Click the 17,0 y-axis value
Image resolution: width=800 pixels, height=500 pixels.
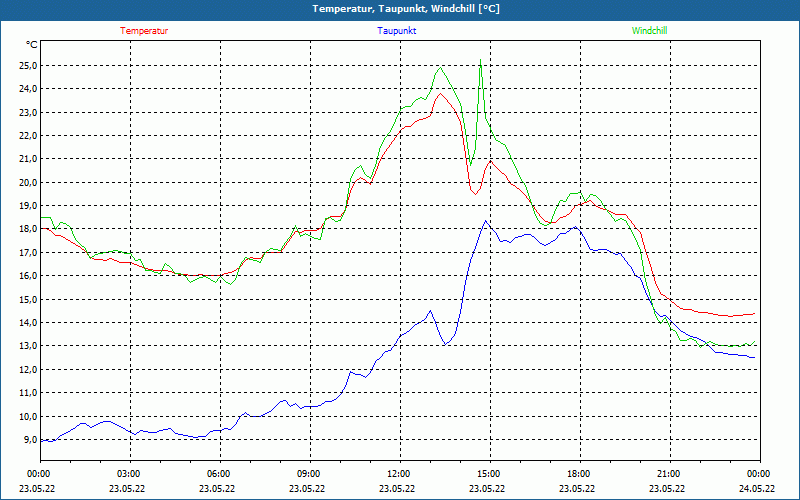click(x=28, y=253)
